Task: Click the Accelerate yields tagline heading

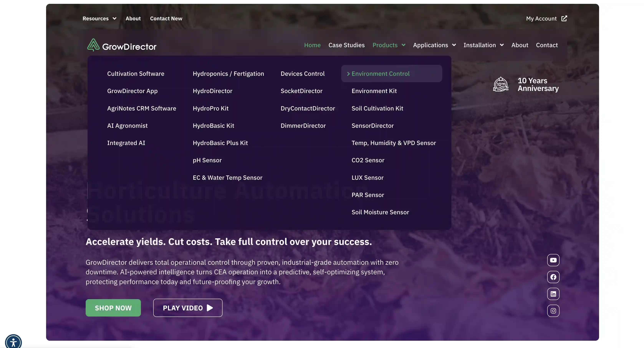Action: (229, 242)
